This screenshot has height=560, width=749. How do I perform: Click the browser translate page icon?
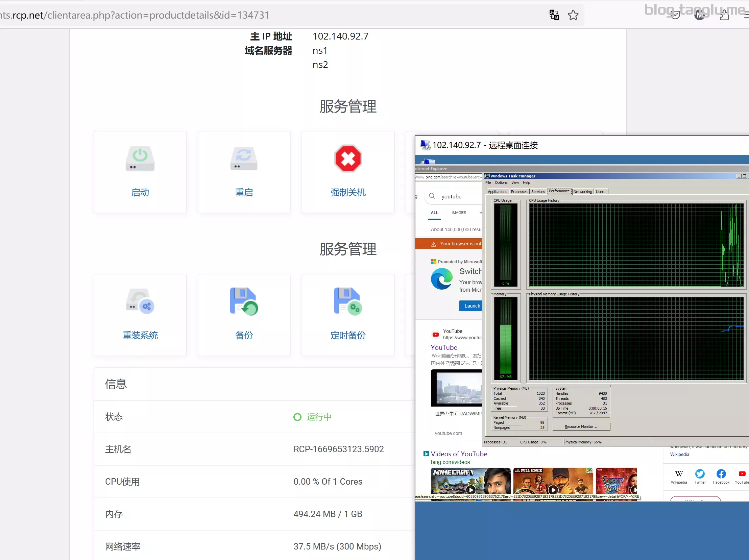pyautogui.click(x=554, y=15)
